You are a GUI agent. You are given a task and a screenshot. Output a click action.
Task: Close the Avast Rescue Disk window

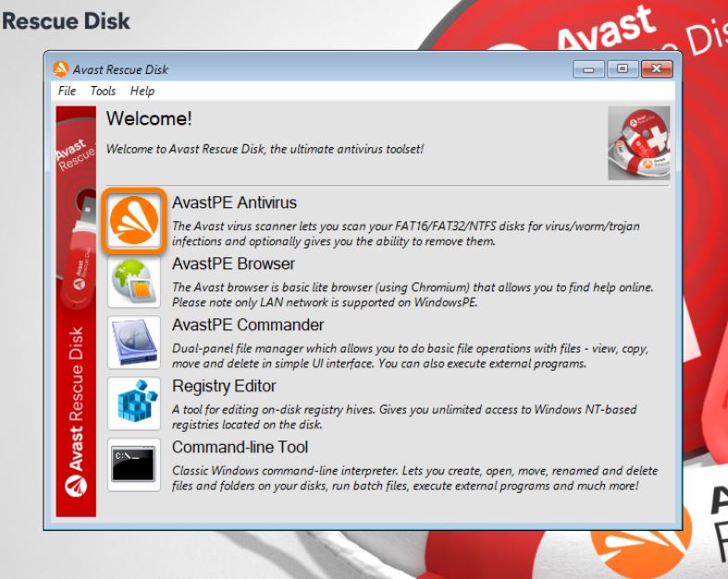657,68
